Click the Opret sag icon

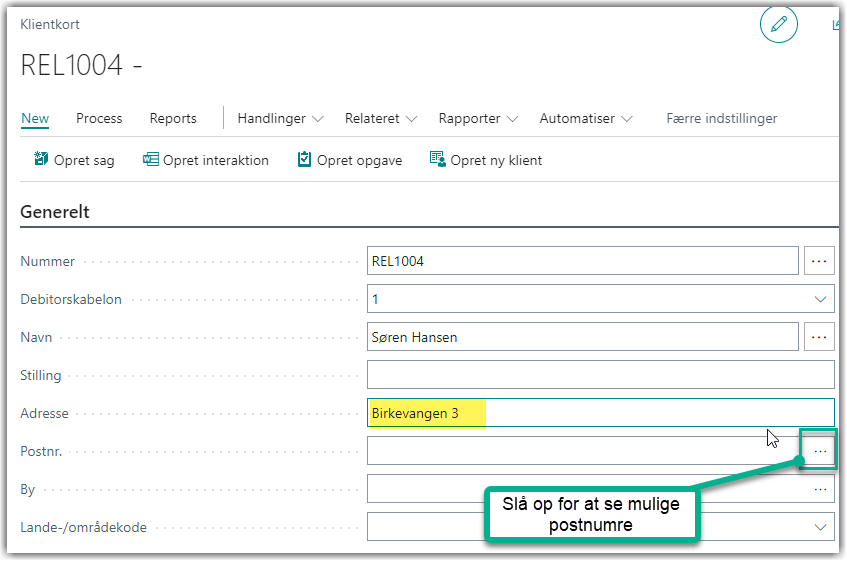[x=41, y=160]
